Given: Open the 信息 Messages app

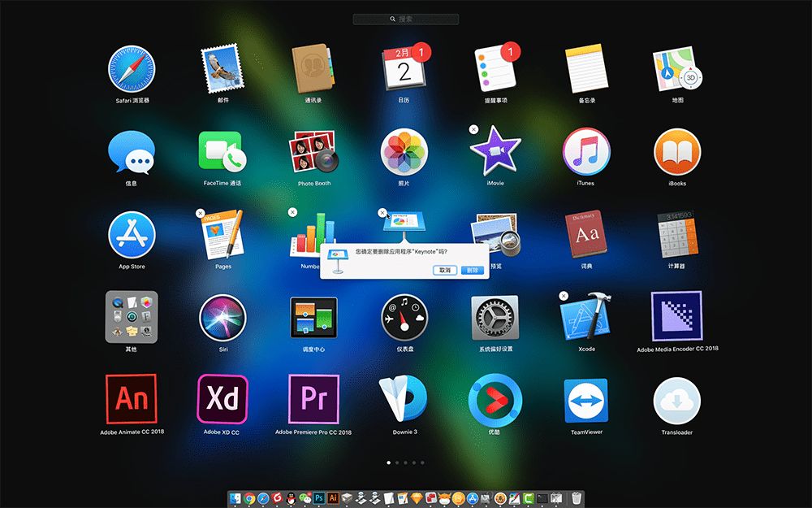Looking at the screenshot, I should 132,152.
